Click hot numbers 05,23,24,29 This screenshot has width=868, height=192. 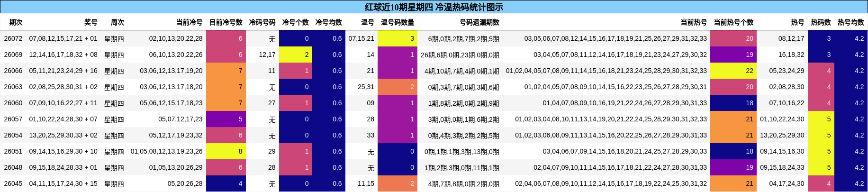click(787, 71)
